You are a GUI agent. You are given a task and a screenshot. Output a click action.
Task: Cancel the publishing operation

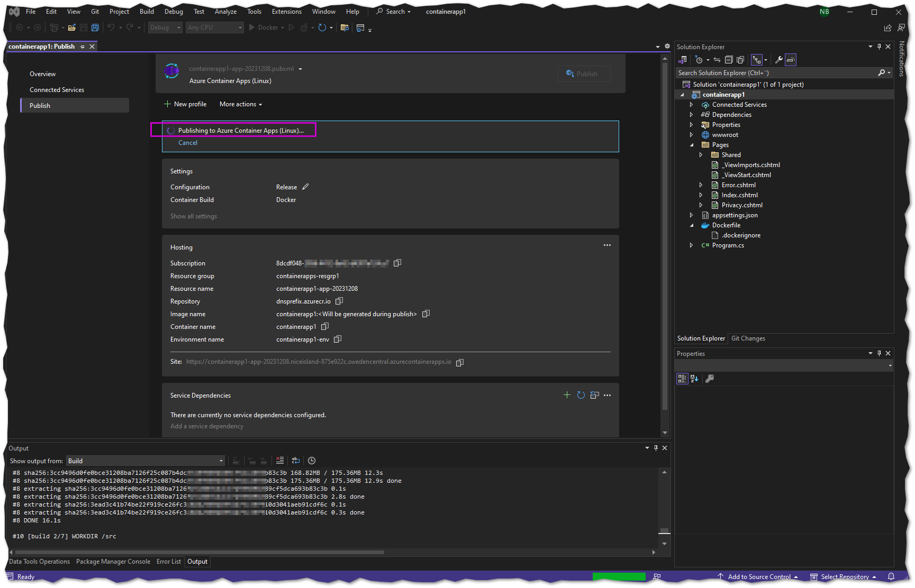[187, 143]
